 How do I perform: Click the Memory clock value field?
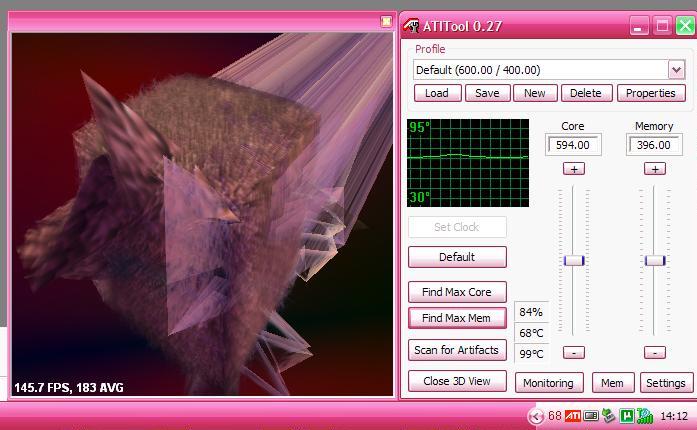tap(654, 145)
